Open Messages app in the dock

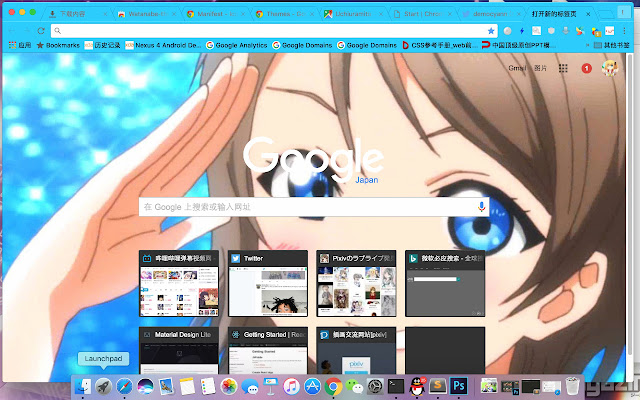(x=249, y=386)
